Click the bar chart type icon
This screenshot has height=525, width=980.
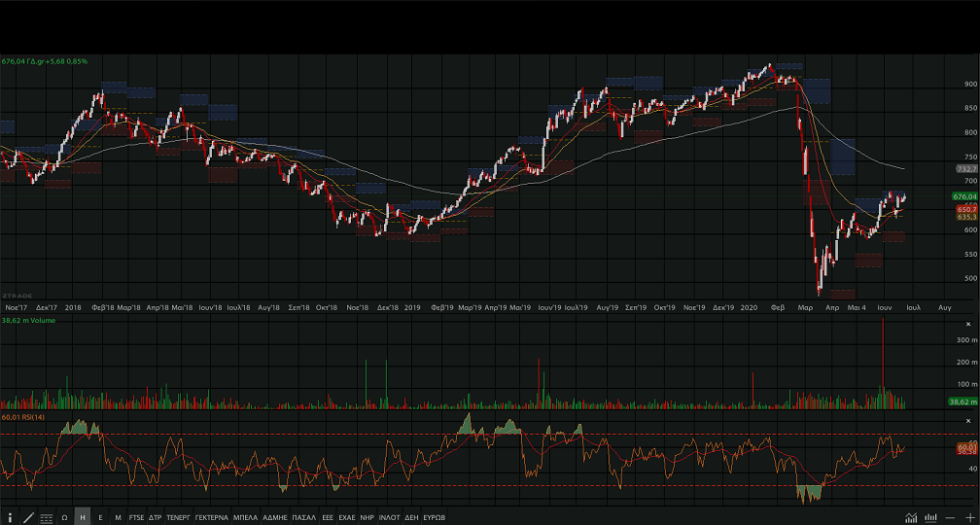(x=930, y=517)
